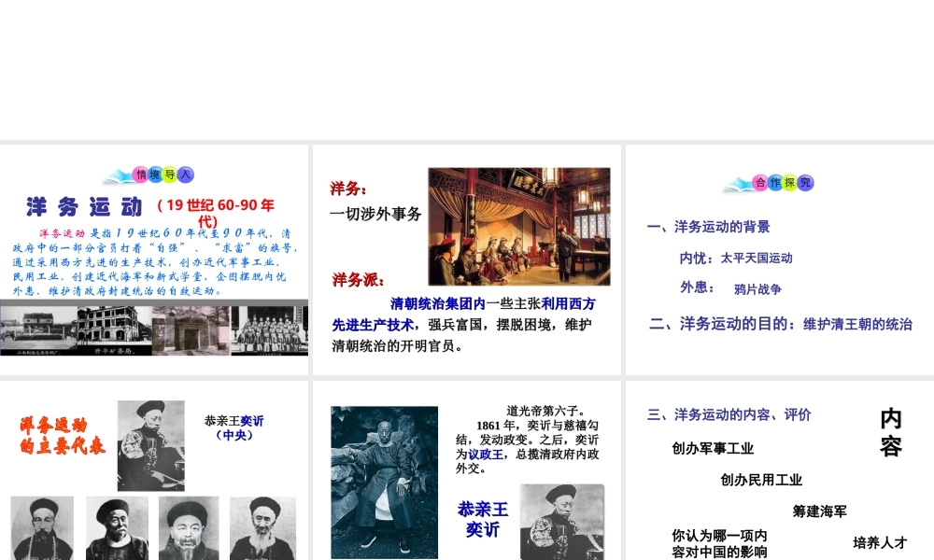
Task: Click the 鸦片战争 text
Action: point(757,289)
